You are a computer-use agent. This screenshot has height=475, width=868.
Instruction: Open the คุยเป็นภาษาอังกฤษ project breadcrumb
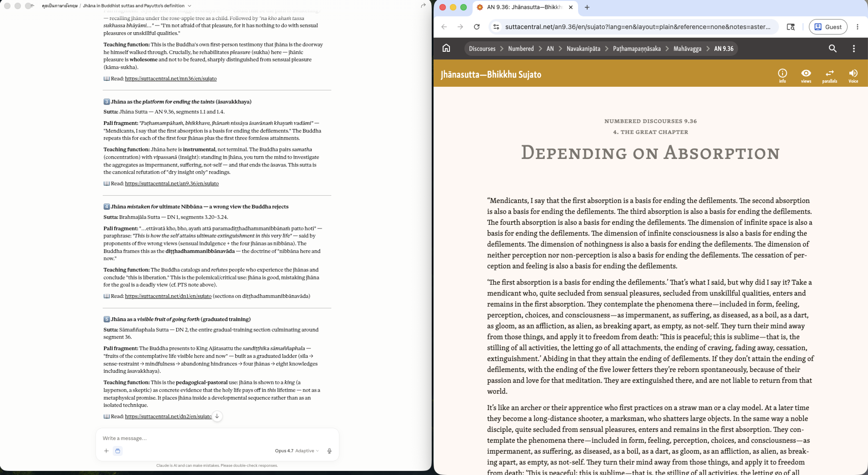[x=60, y=6]
